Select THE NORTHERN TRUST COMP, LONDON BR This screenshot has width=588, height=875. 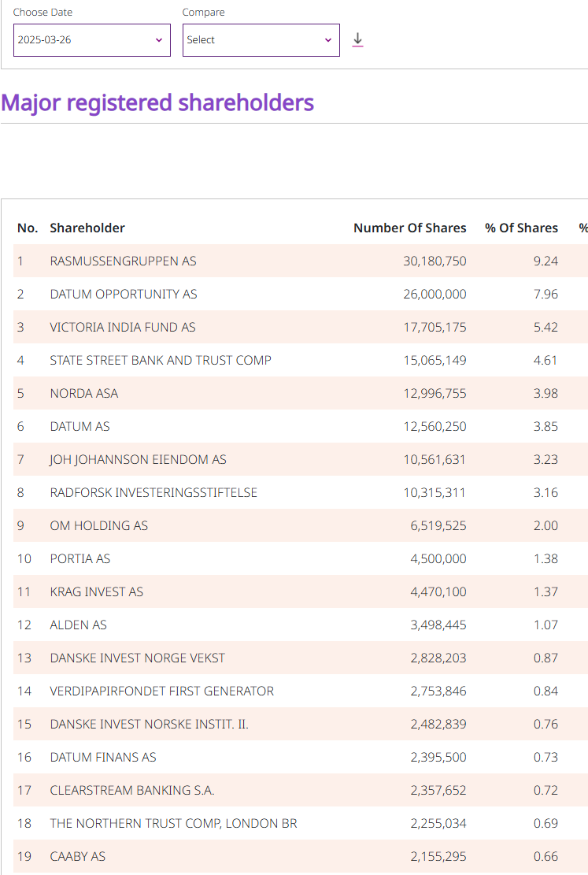tap(173, 823)
